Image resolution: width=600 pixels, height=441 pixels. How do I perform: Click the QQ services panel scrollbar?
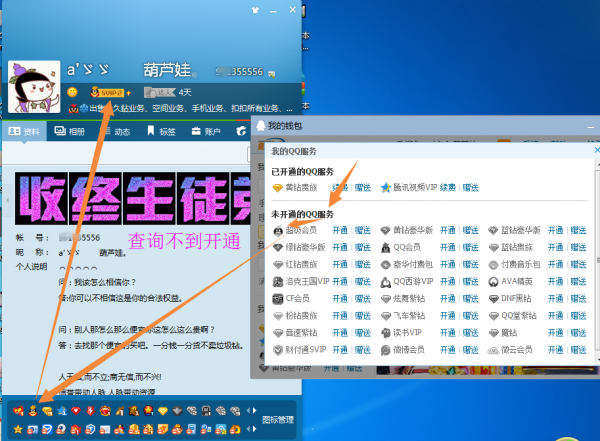pos(597,260)
